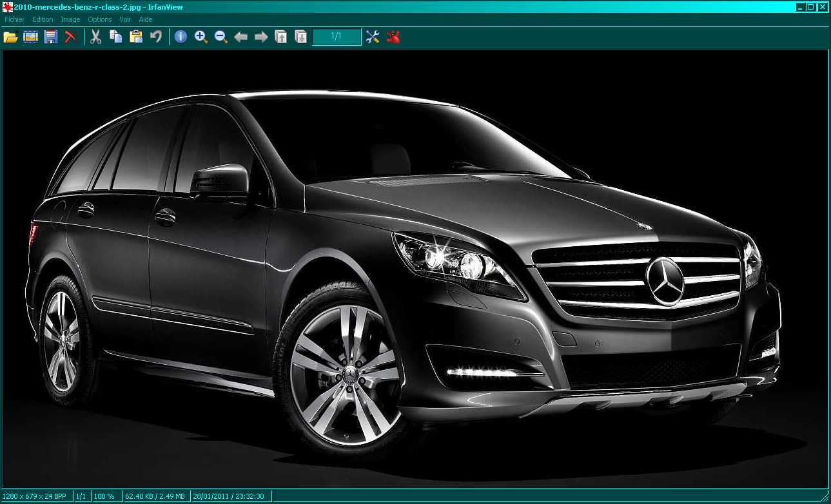Minimize the IrfanView window
Image resolution: width=831 pixels, height=504 pixels.
click(801, 7)
